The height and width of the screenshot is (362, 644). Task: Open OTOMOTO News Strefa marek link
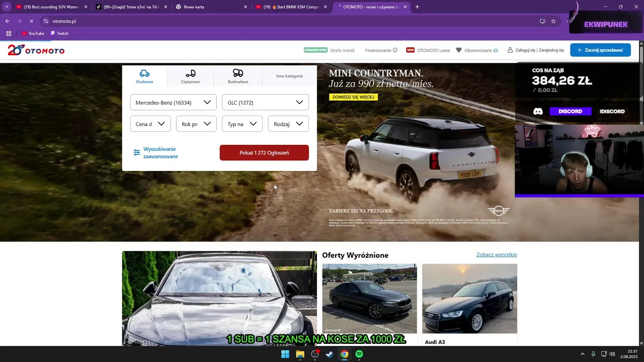[329, 50]
